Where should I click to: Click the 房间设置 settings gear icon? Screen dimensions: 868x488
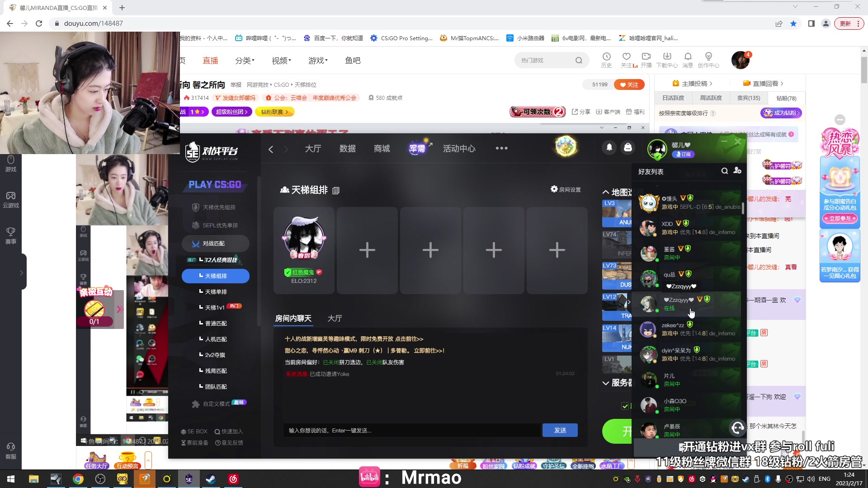pos(553,189)
